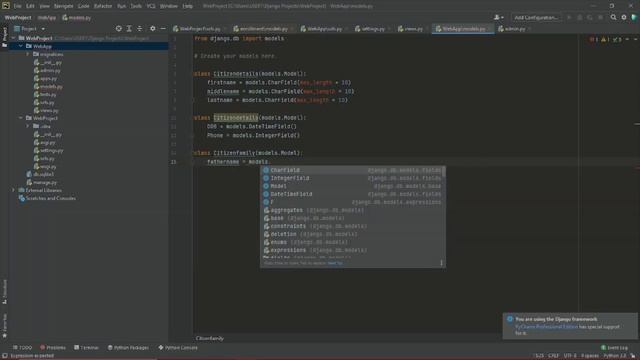Image resolution: width=640 pixels, height=360 pixels.
Task: Open Add Configuration dropdown
Action: pyautogui.click(x=536, y=18)
